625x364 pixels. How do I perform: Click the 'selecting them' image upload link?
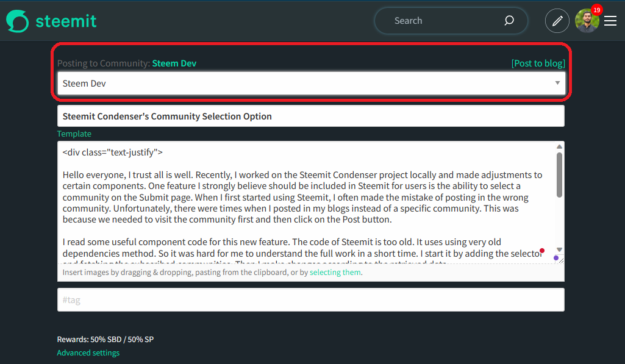click(335, 273)
